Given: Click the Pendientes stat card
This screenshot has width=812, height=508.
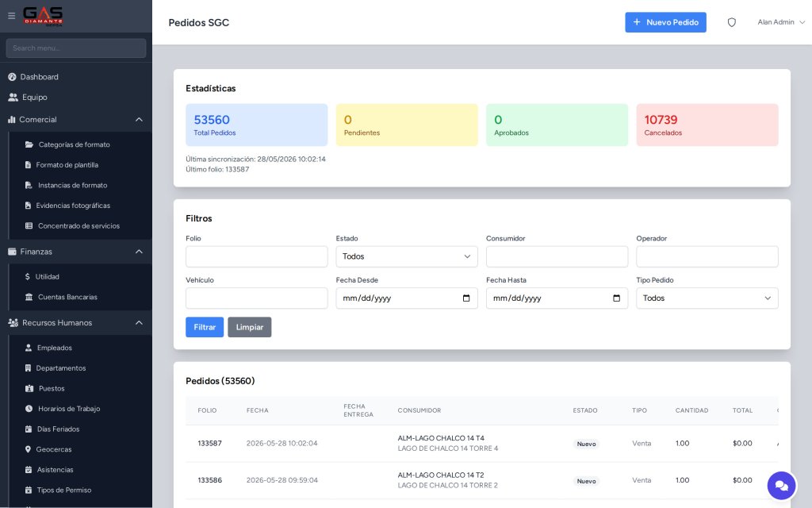Looking at the screenshot, I should pyautogui.click(x=407, y=125).
